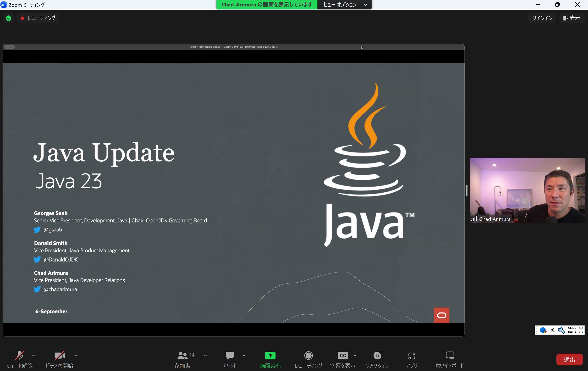Click the red Oracle logo on slide
588x371 pixels.
coord(441,315)
